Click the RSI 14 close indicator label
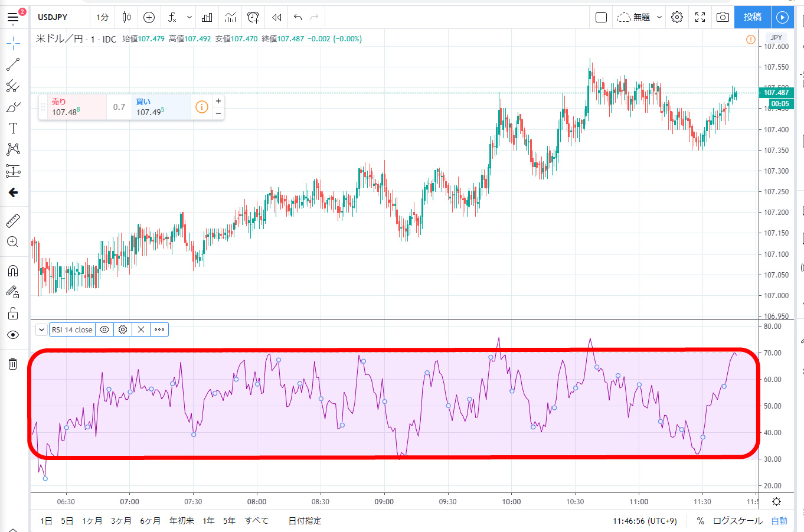The image size is (804, 532). pos(72,329)
